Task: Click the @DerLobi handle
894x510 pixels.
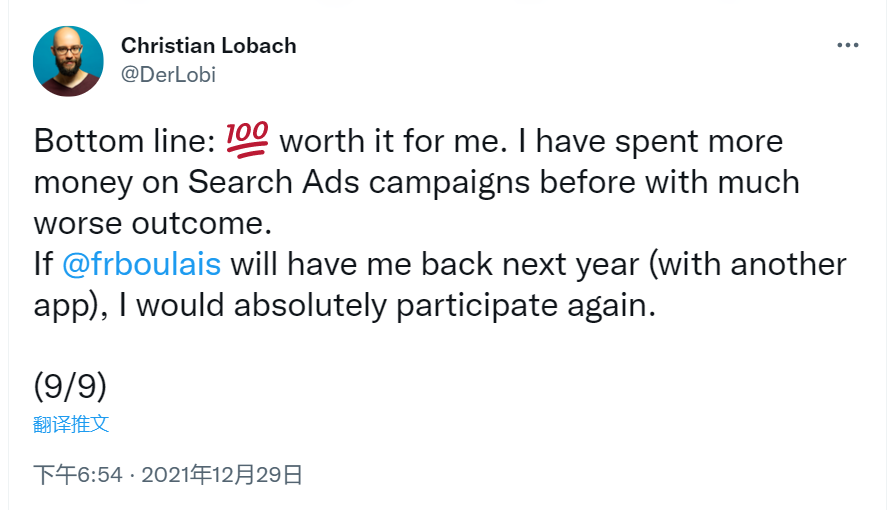Action: 168,75
